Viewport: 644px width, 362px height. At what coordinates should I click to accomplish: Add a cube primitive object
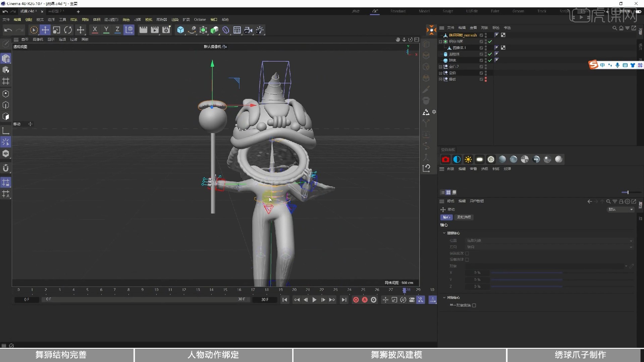(x=180, y=30)
